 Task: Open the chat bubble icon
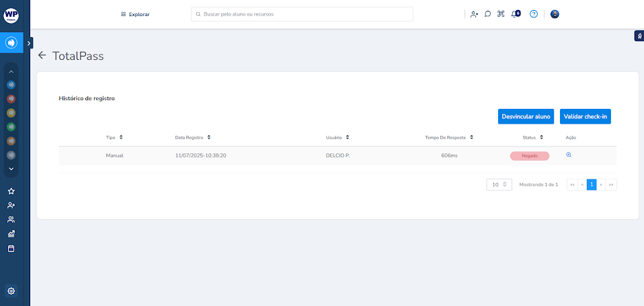487,14
